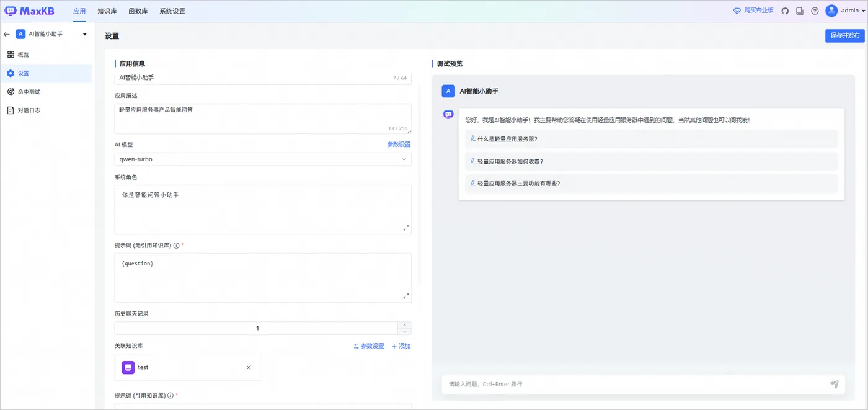Screen dimensions: 868x410
Task: Select suggested question 轻量应用服务器主要功能有哪些？
Action: [x=651, y=184]
